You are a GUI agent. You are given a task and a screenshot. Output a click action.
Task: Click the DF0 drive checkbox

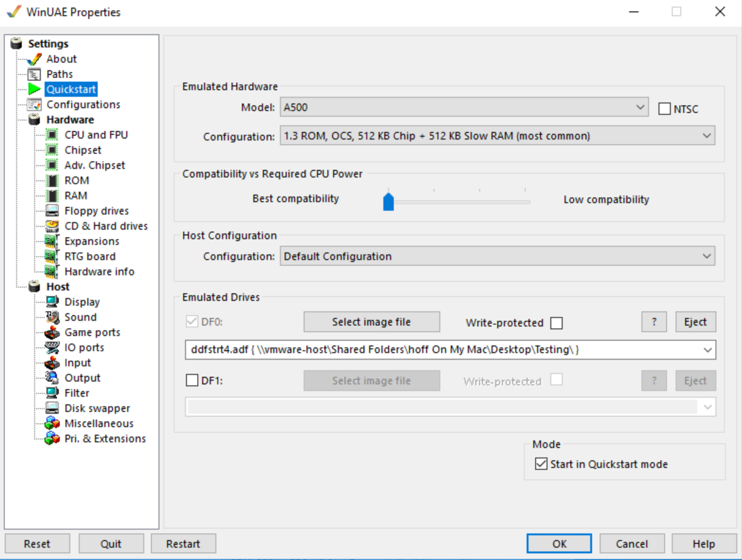tap(192, 322)
